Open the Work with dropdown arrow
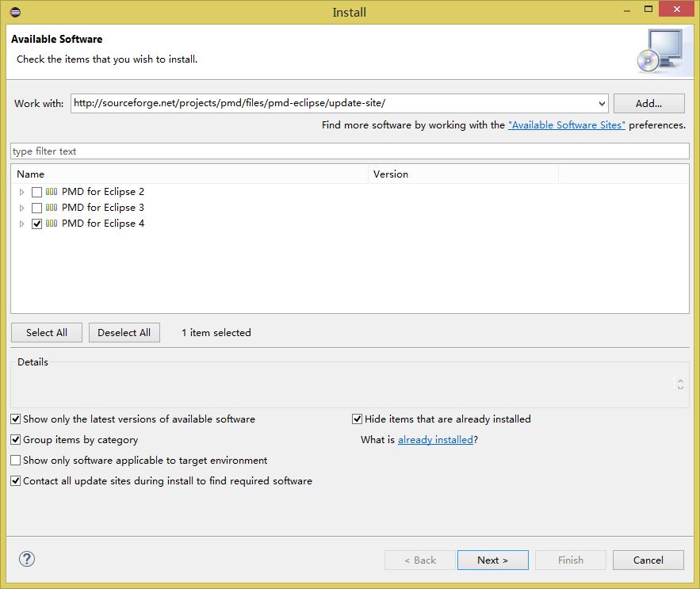Viewport: 700px width, 589px height. [x=602, y=104]
